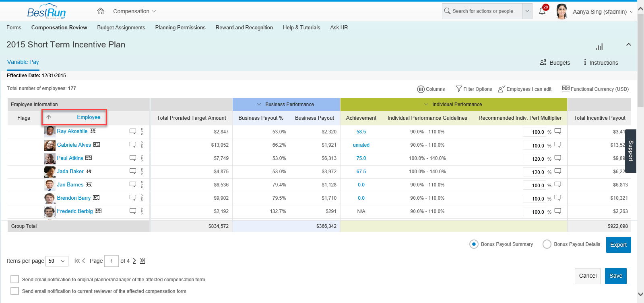The width and height of the screenshot is (644, 303).
Task: Toggle Employees I can edit filter
Action: click(525, 89)
